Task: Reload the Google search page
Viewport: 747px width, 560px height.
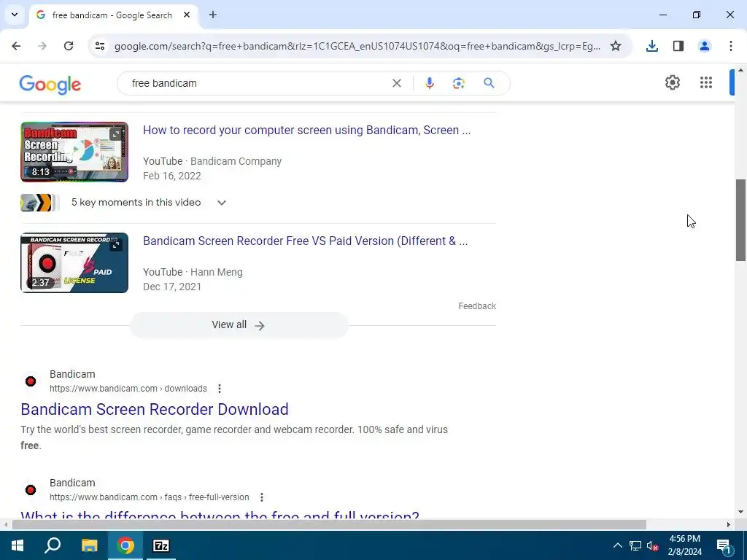Action: click(69, 46)
